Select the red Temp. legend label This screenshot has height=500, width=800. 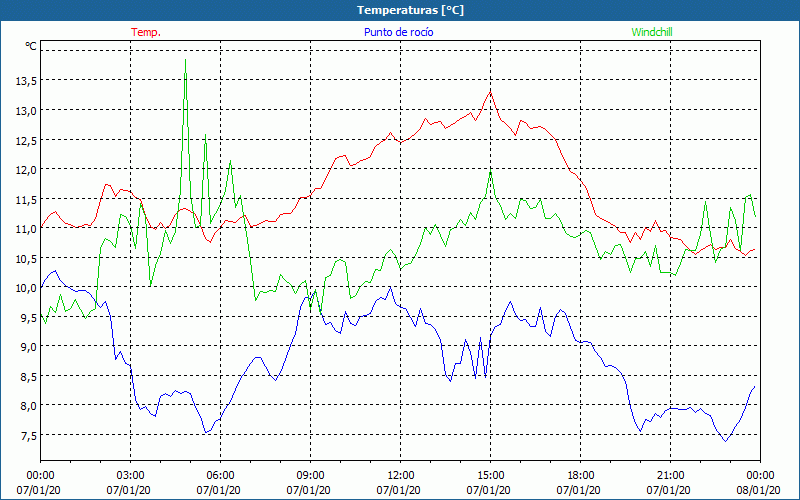click(x=146, y=32)
